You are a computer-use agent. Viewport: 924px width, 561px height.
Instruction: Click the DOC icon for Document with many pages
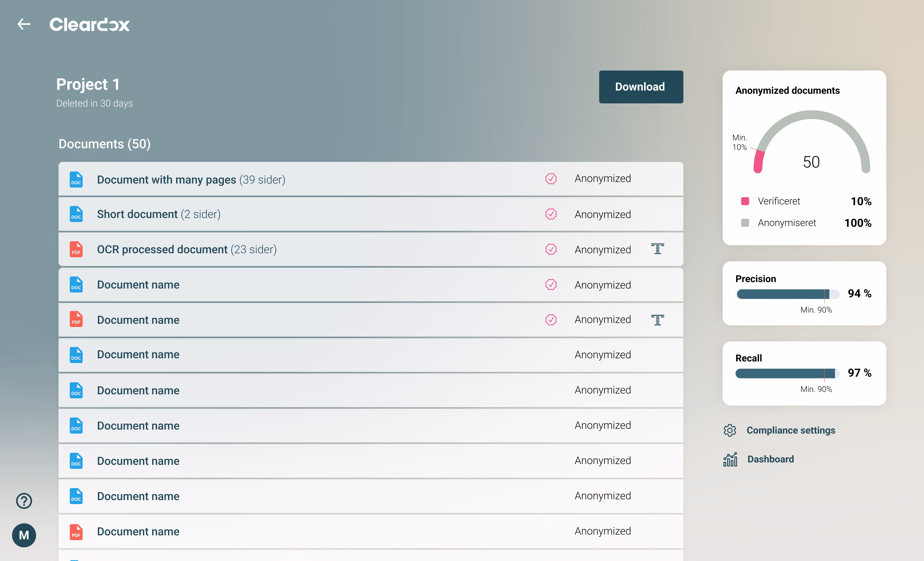[76, 180]
